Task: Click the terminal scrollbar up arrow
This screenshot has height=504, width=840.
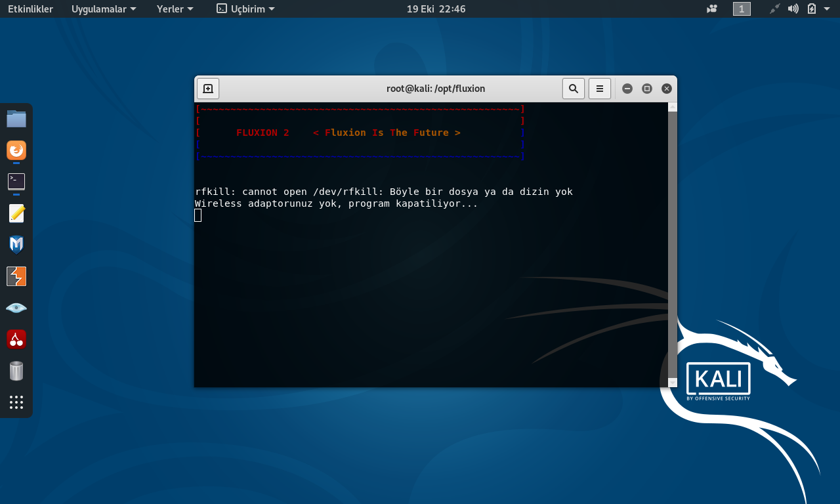Action: pos(673,107)
